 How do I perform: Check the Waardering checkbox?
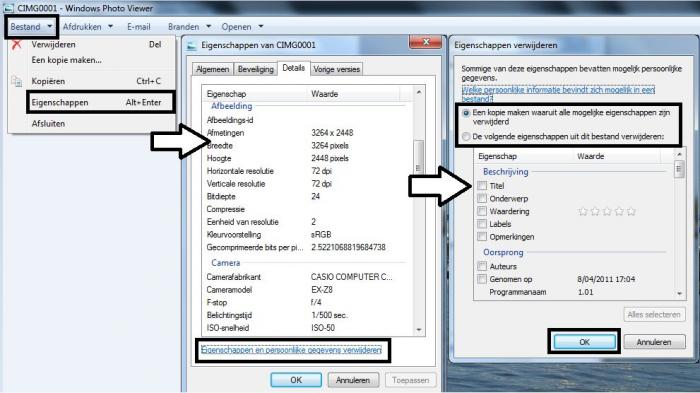(482, 211)
